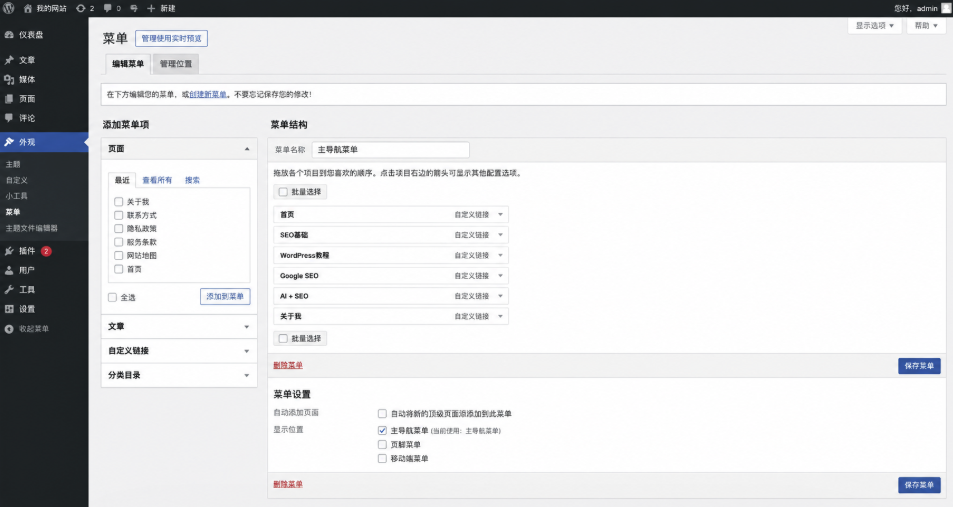Open the 小工具 submenu item
The image size is (953, 507).
[x=17, y=196]
